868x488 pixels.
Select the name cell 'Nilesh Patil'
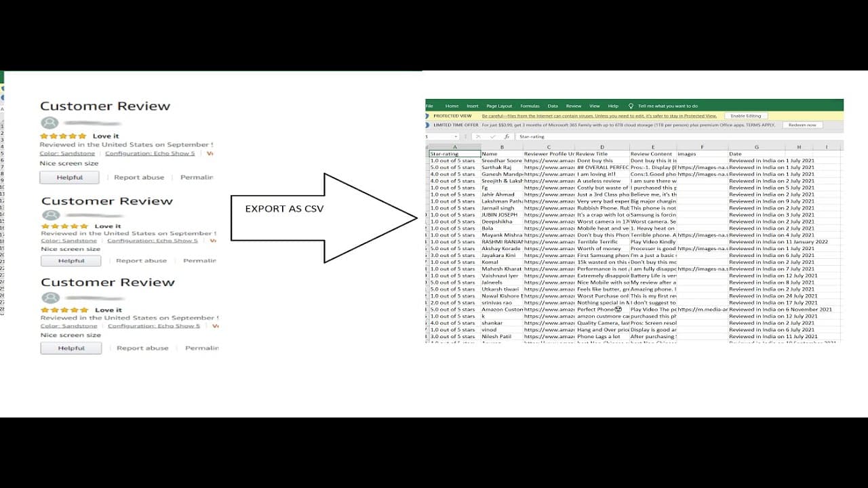(502, 336)
